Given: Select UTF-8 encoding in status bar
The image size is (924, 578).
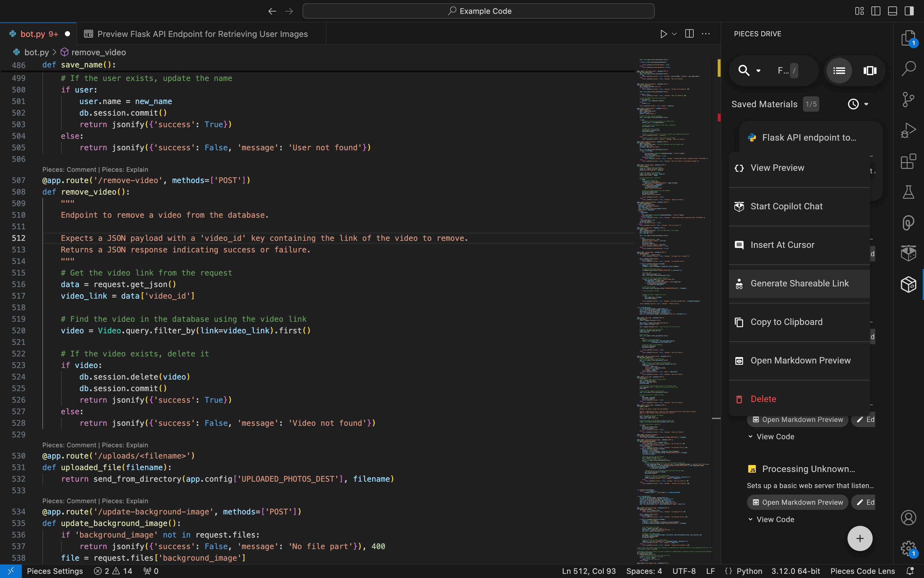Looking at the screenshot, I should (684, 571).
